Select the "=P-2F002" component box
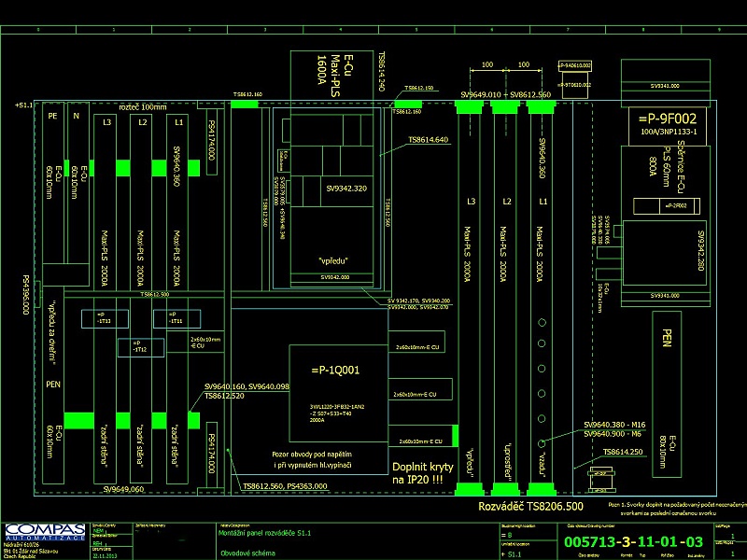747x560 pixels. [x=667, y=206]
